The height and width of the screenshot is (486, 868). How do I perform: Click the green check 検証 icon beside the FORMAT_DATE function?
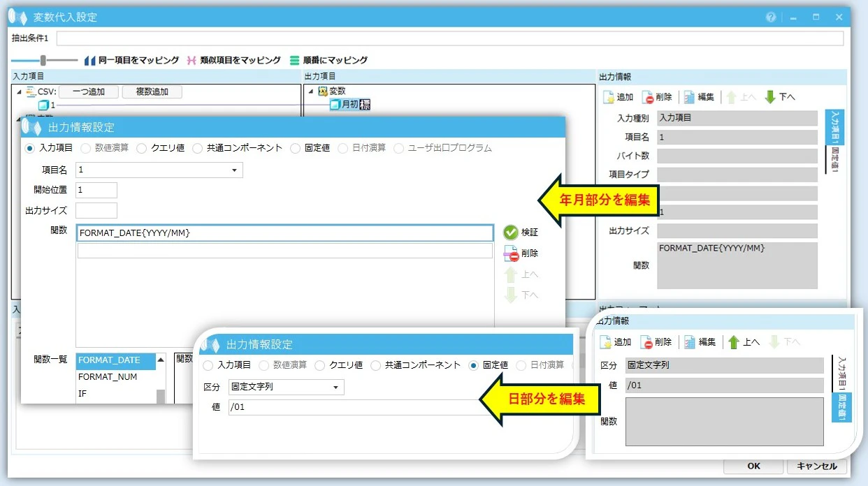point(511,233)
